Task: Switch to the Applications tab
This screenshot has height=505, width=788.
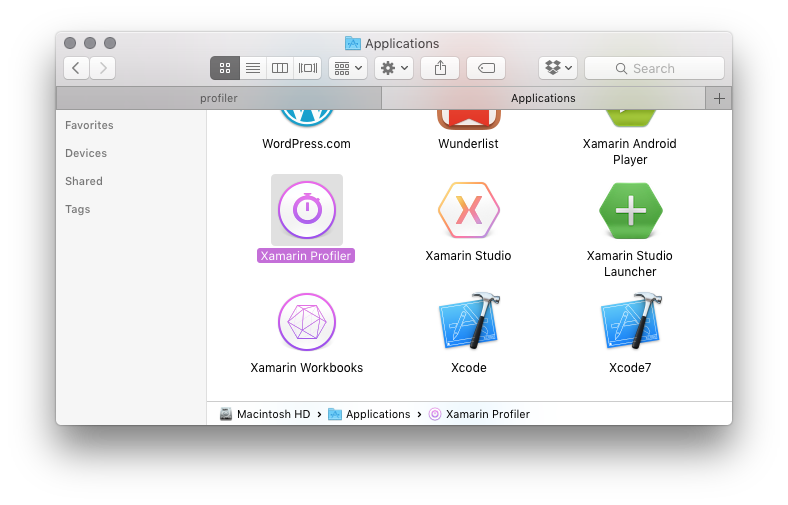Action: [543, 98]
